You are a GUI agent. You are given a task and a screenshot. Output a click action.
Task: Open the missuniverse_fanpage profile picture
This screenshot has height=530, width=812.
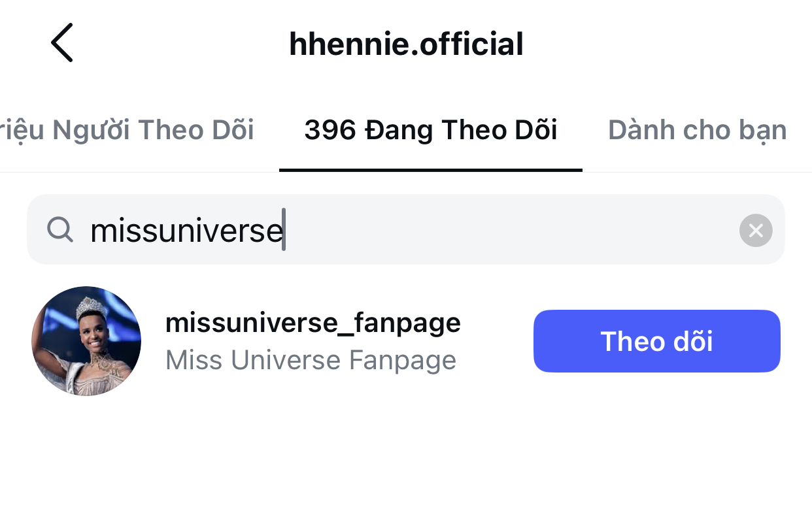tap(86, 341)
